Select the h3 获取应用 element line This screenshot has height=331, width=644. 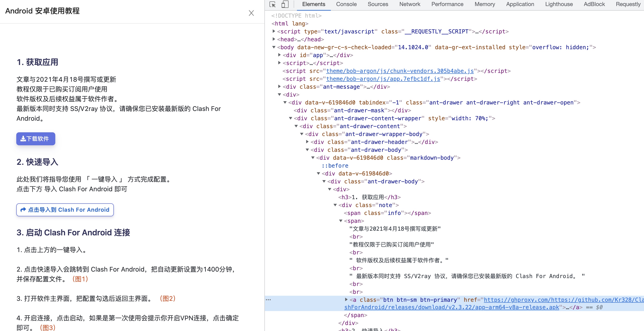[x=369, y=197]
